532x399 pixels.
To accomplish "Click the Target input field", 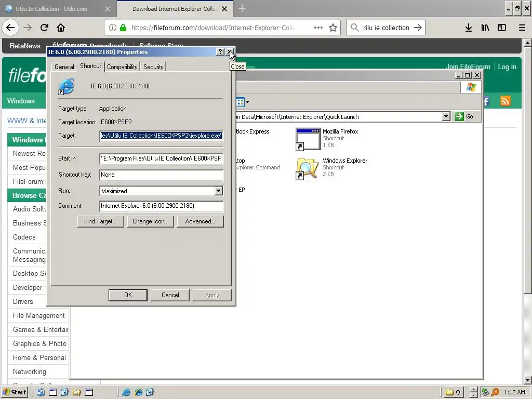I will [162, 136].
